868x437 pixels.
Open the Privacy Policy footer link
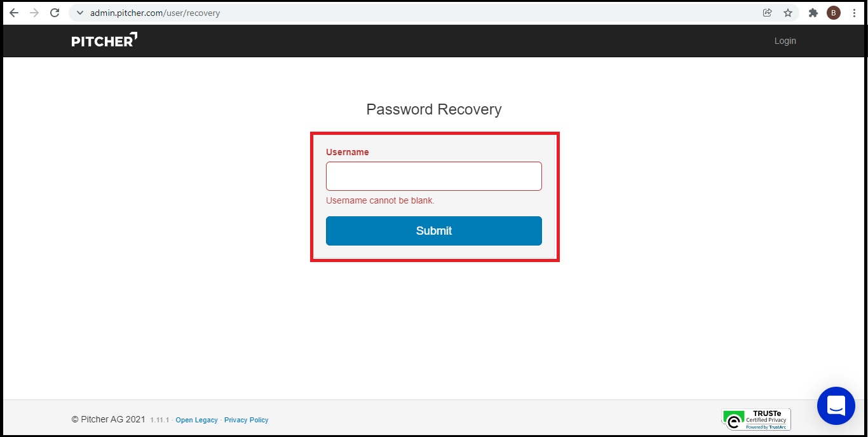coord(247,420)
